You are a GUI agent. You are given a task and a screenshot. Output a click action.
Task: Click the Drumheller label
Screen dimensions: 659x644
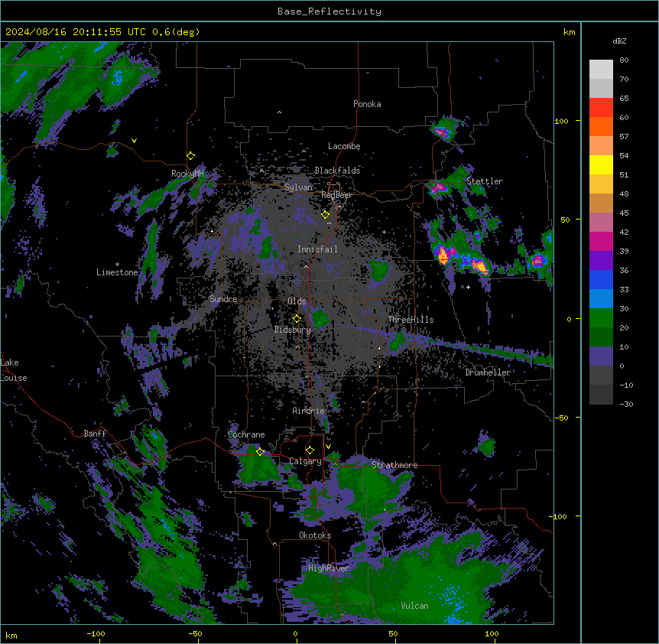click(488, 372)
